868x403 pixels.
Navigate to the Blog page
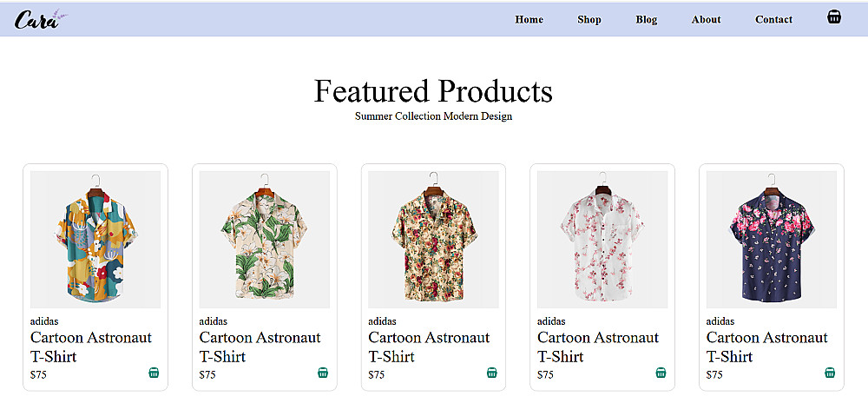click(x=647, y=19)
